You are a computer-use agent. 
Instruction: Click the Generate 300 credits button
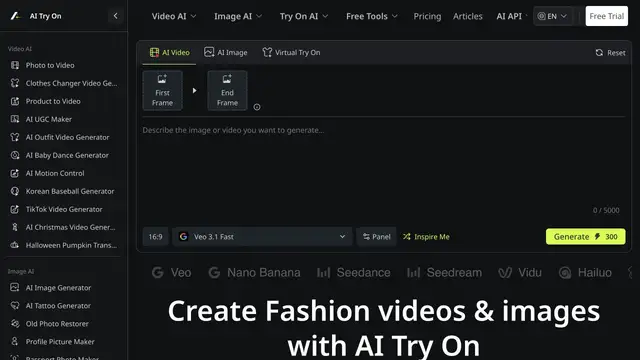(585, 237)
